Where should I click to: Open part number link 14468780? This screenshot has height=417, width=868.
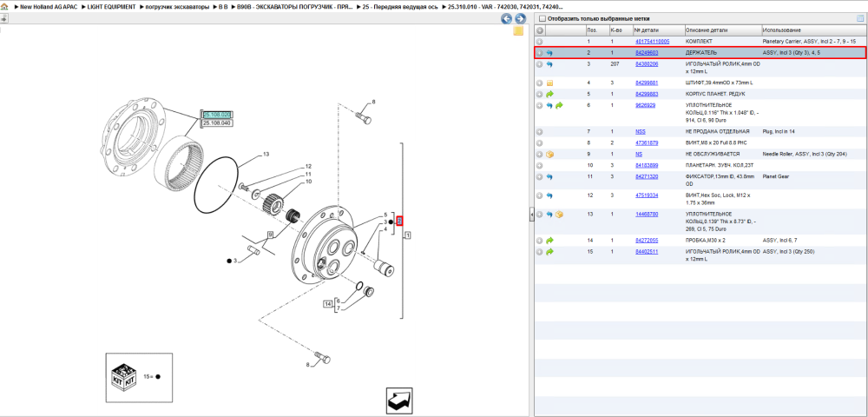(x=646, y=215)
